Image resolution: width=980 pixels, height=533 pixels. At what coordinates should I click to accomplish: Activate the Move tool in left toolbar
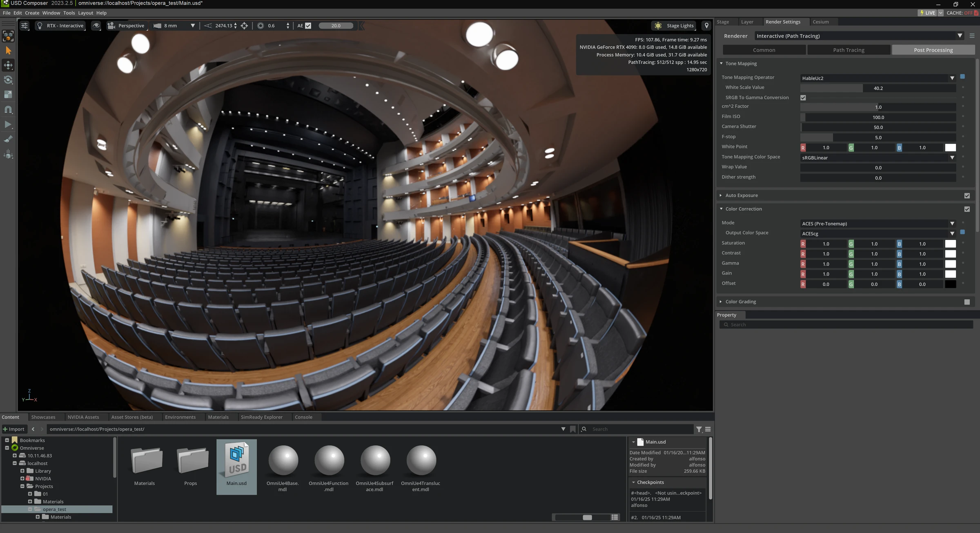pos(8,65)
